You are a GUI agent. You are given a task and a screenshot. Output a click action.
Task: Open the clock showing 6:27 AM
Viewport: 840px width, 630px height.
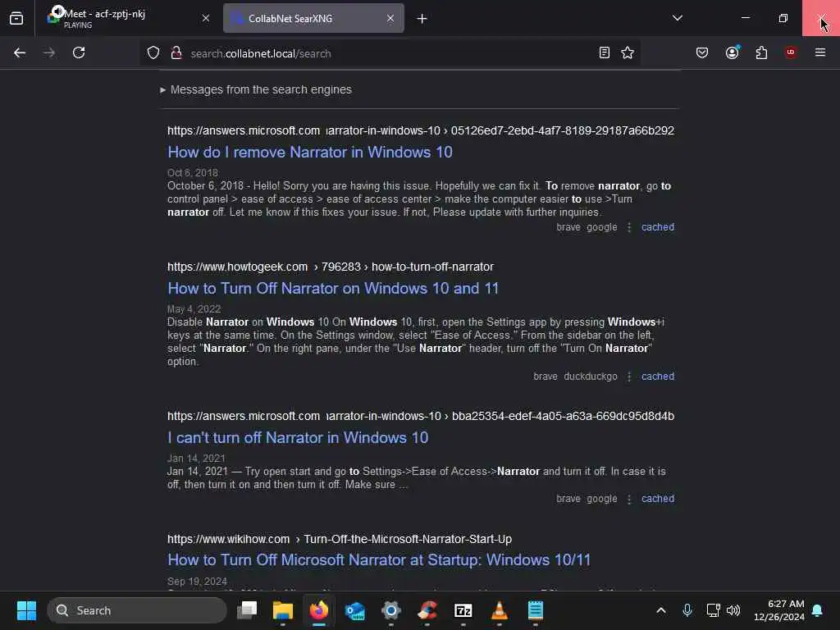coord(779,610)
